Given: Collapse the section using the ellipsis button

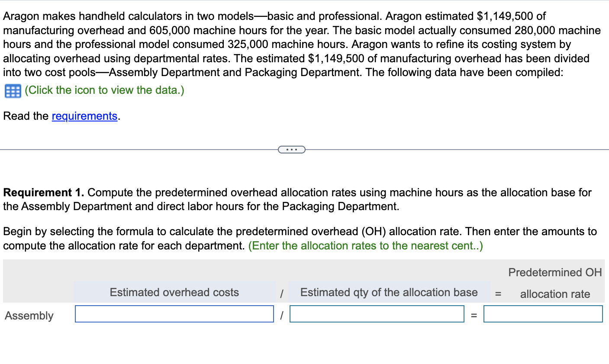Looking at the screenshot, I should [x=291, y=149].
